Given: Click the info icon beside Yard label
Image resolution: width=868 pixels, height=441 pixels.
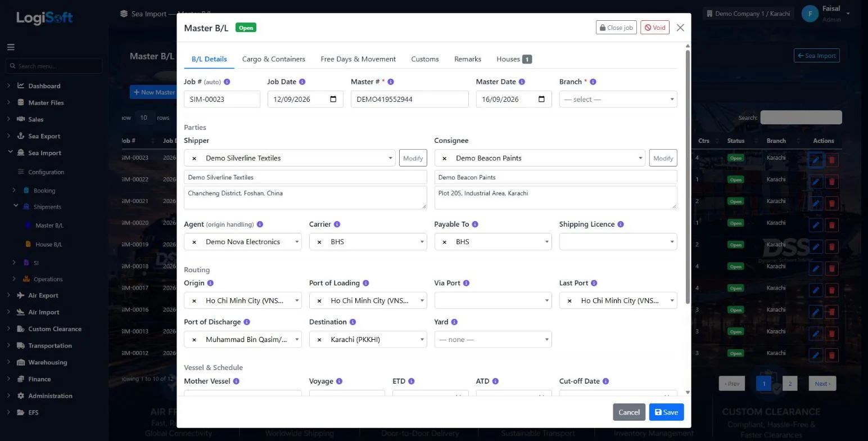Looking at the screenshot, I should [454, 322].
